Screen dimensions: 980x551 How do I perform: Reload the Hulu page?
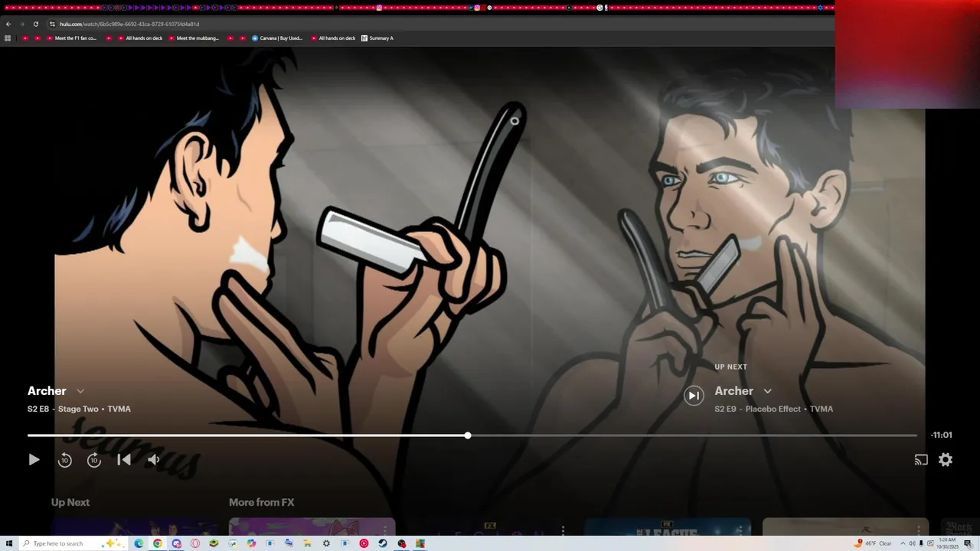click(35, 24)
